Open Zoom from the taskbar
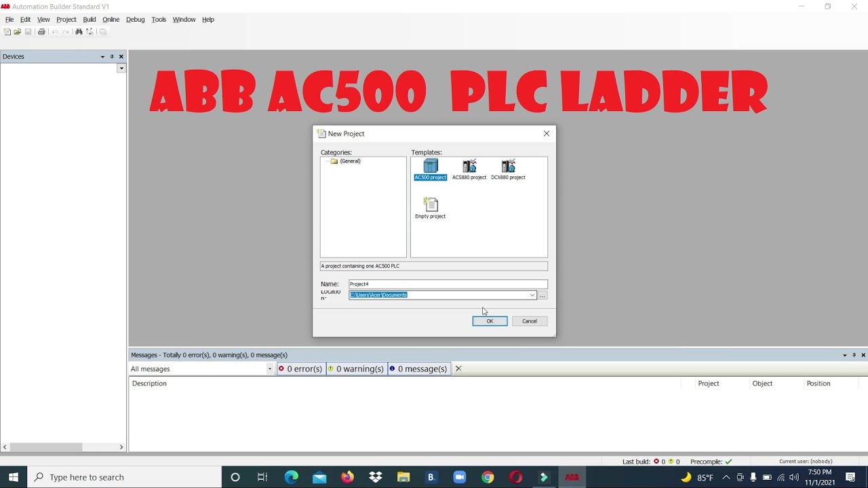 tap(460, 477)
